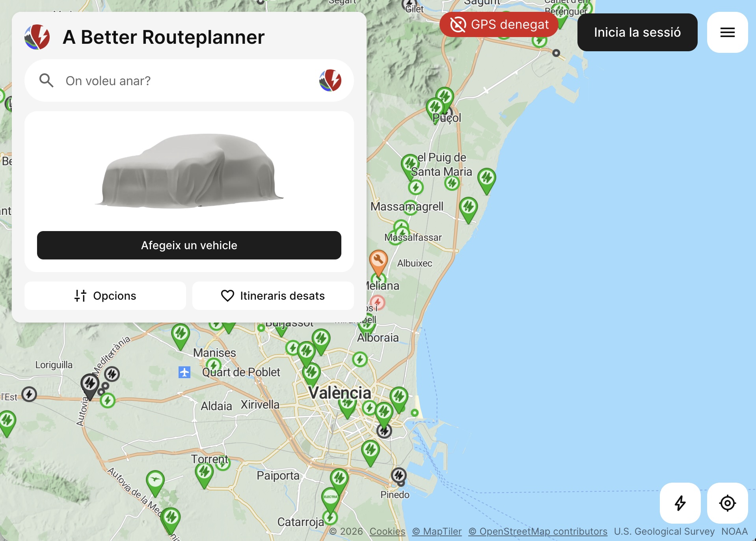The width and height of the screenshot is (756, 541).
Task: Click the ABRP badge inside the search field
Action: [x=330, y=80]
